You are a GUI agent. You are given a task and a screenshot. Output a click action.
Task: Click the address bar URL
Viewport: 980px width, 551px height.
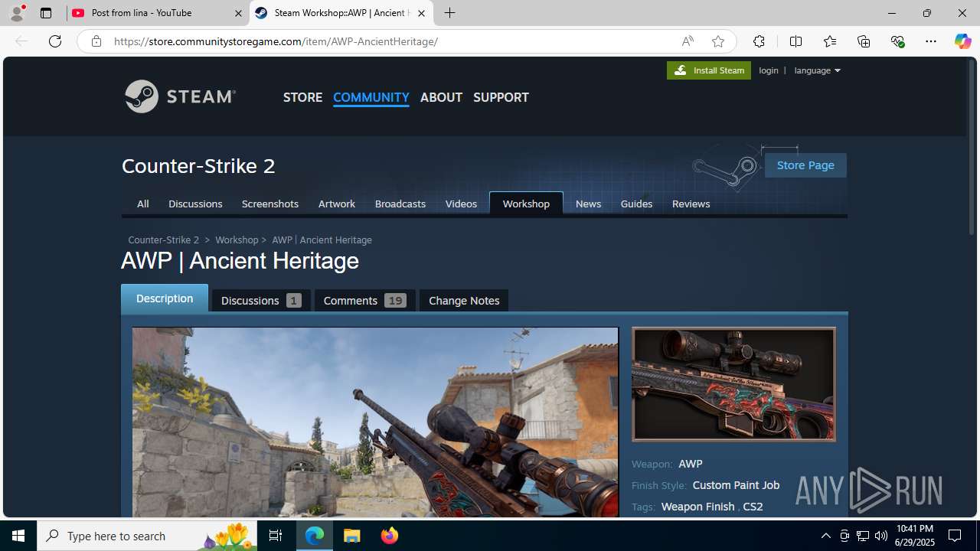coord(276,41)
